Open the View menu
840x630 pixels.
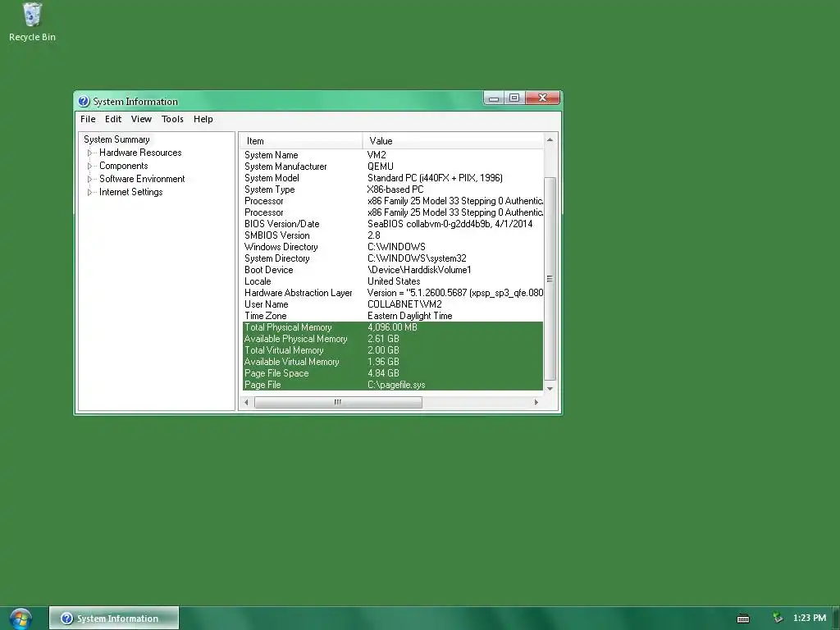click(141, 119)
